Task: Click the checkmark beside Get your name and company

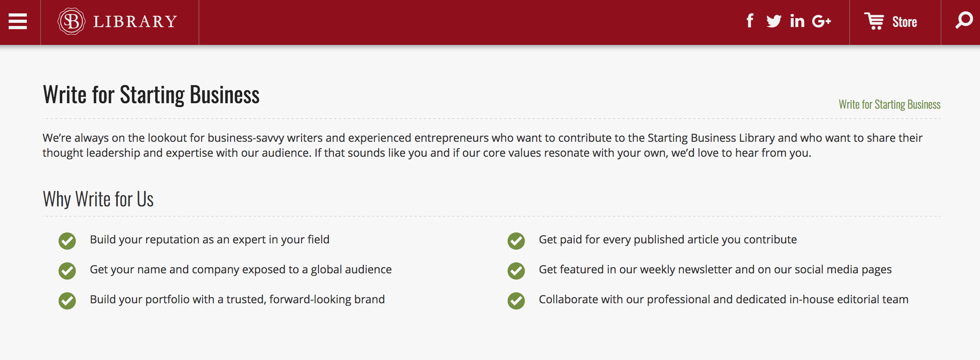Action: [67, 271]
